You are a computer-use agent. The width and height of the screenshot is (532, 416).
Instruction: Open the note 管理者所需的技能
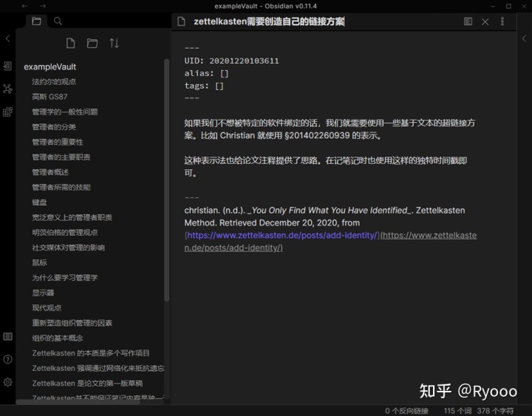point(61,187)
